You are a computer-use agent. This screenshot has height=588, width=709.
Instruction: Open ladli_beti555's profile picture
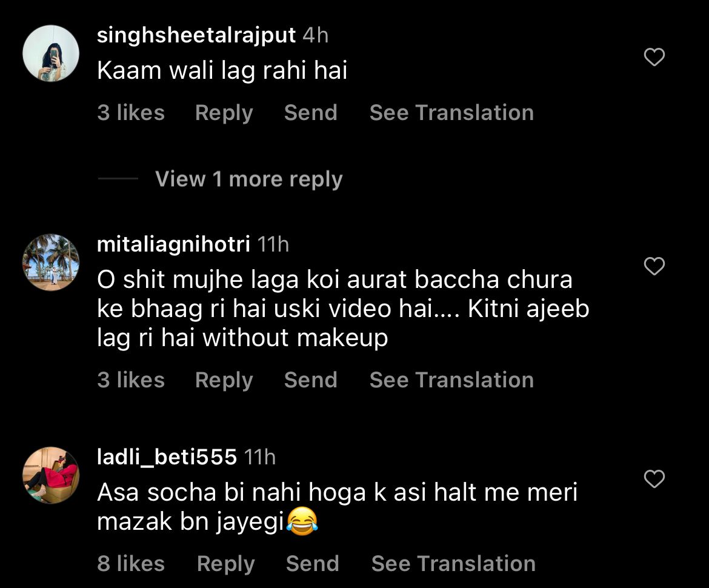click(51, 475)
